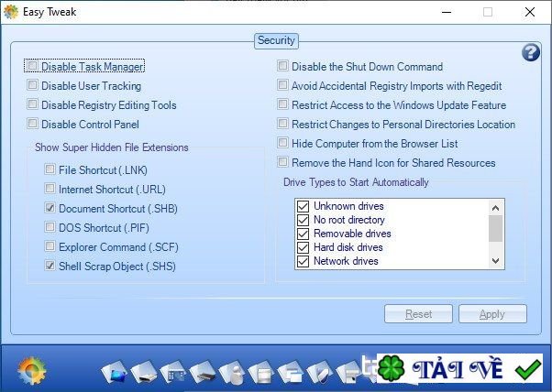Screen dimensions: 552x392
Task: Uncheck Removable drives entry
Action: (304, 234)
